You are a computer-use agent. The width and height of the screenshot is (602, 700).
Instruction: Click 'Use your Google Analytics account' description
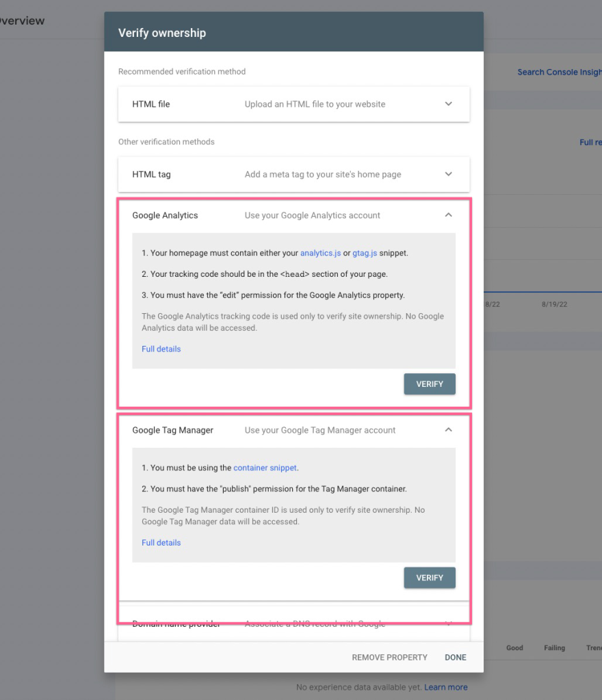click(312, 215)
